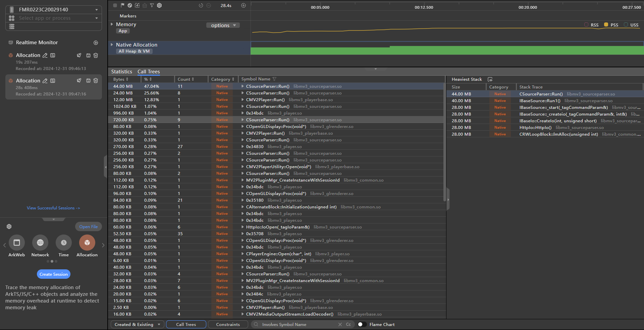The image size is (644, 330).
Task: Click the dashed-box import icon in toolbar
Action: [x=137, y=5]
